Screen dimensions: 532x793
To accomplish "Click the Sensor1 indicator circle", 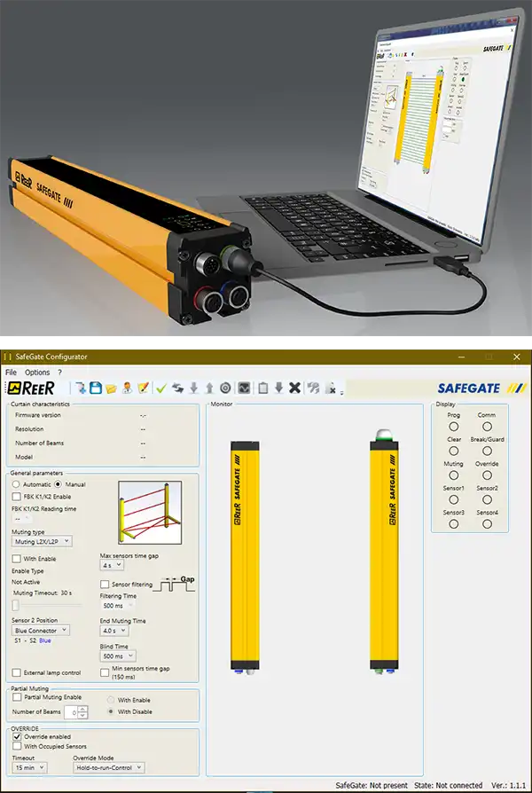I will [454, 499].
